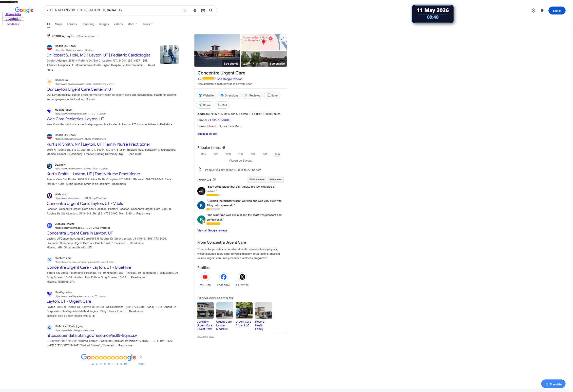Submit search with the magnifier icon
Screen dimensions: 573x392
pos(211,11)
